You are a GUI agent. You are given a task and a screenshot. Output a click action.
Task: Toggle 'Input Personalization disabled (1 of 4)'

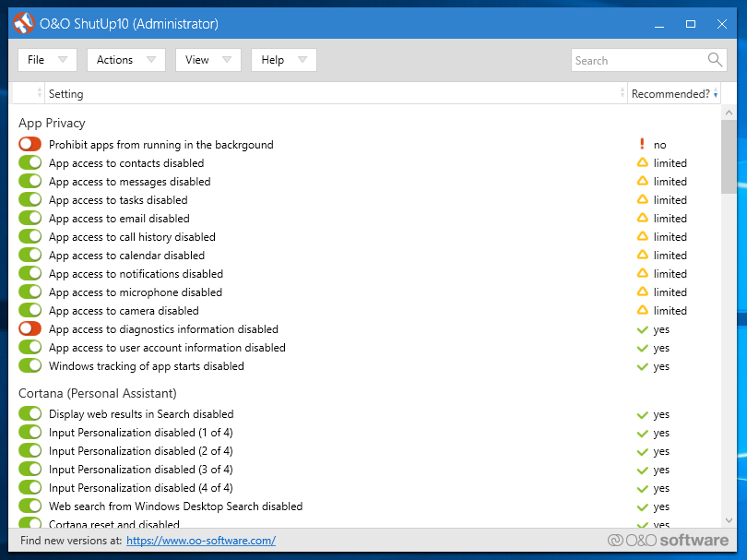(30, 433)
